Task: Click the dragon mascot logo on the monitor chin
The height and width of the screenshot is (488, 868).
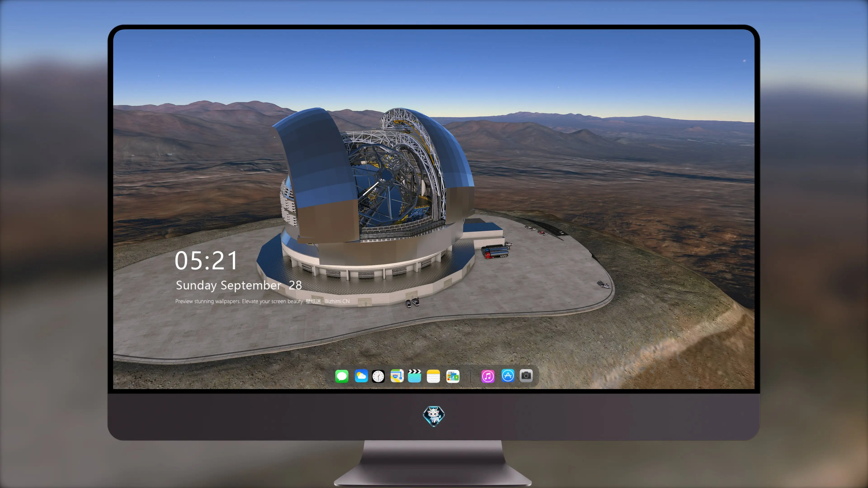Action: pos(434,416)
